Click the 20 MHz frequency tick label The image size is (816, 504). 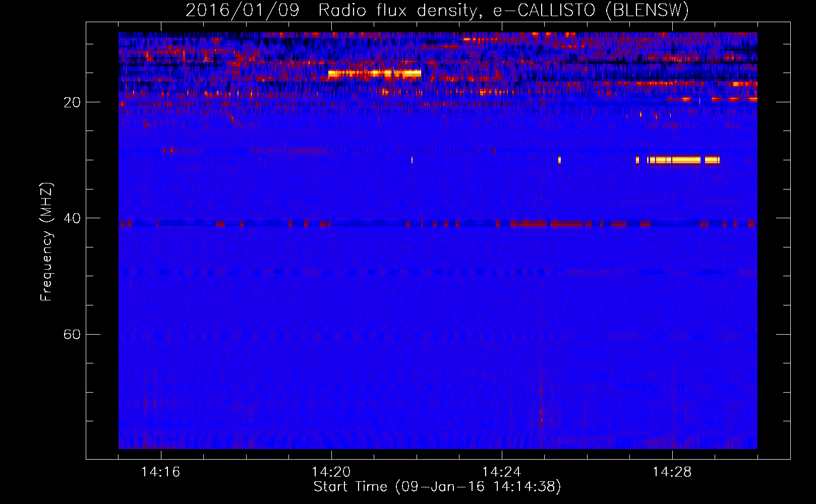click(72, 102)
